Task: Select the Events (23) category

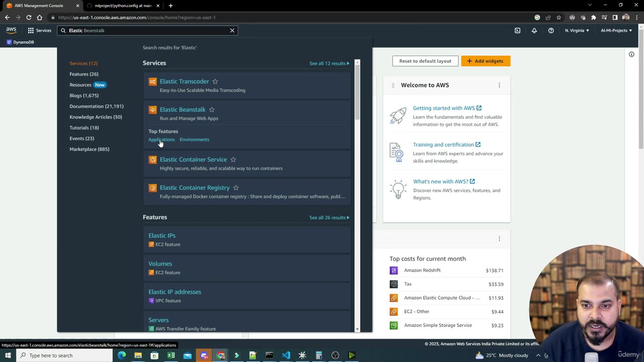Action: point(82,139)
